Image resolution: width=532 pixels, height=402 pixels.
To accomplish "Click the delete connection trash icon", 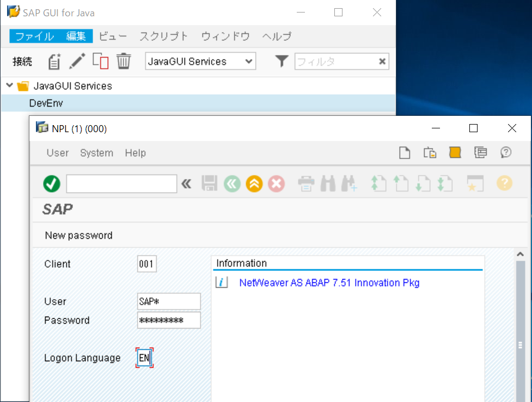I will (124, 61).
